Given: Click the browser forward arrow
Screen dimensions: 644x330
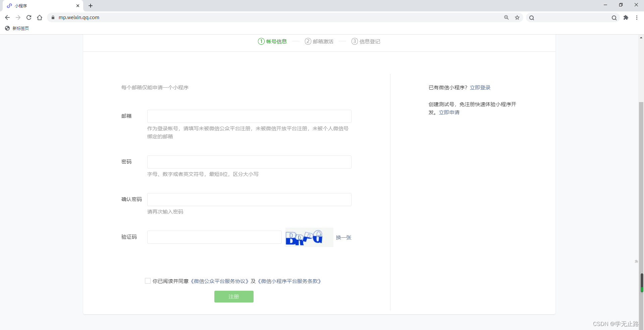Looking at the screenshot, I should [x=18, y=17].
